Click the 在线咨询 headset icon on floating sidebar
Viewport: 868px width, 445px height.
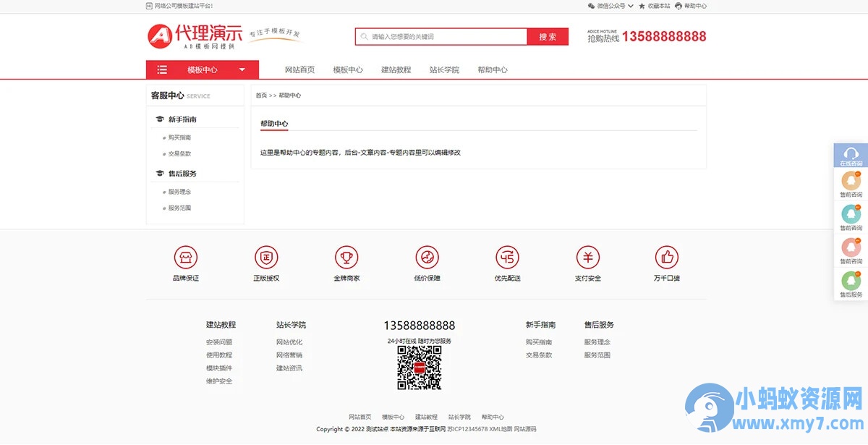851,153
